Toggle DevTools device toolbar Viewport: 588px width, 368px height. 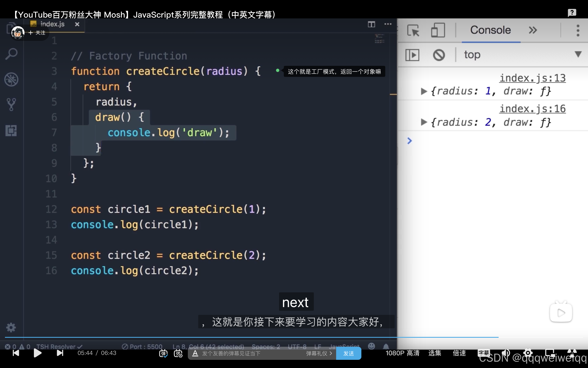(x=438, y=30)
